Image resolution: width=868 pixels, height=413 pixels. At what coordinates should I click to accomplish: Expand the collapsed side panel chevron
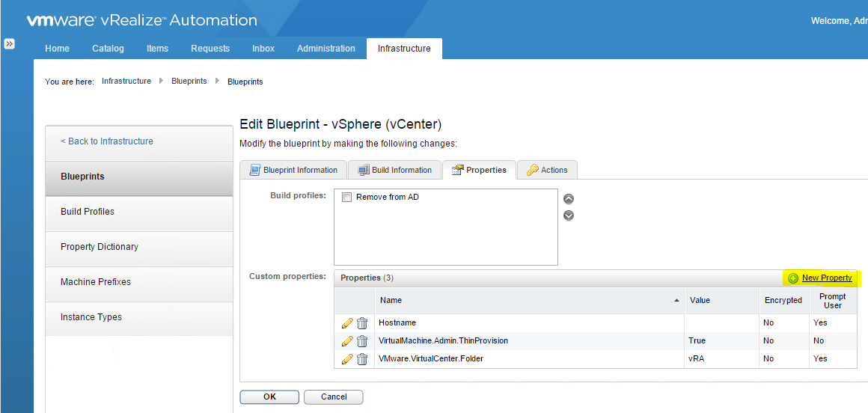tap(10, 44)
